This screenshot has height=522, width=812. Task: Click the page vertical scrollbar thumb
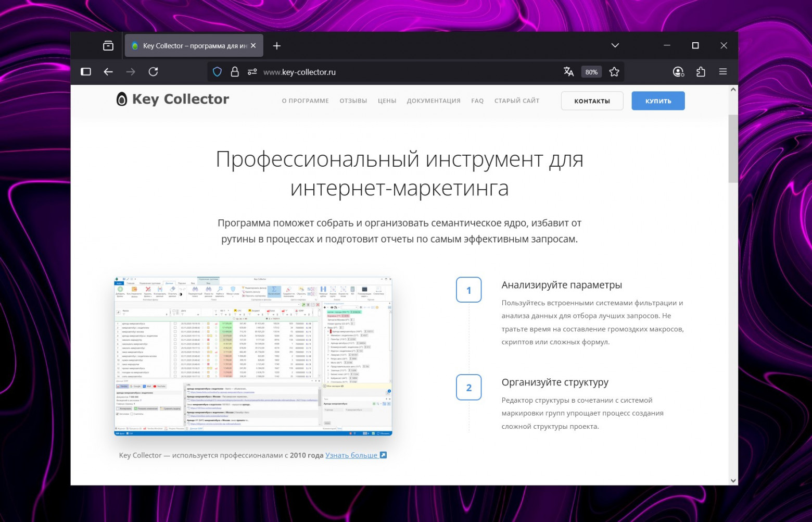pyautogui.click(x=733, y=148)
